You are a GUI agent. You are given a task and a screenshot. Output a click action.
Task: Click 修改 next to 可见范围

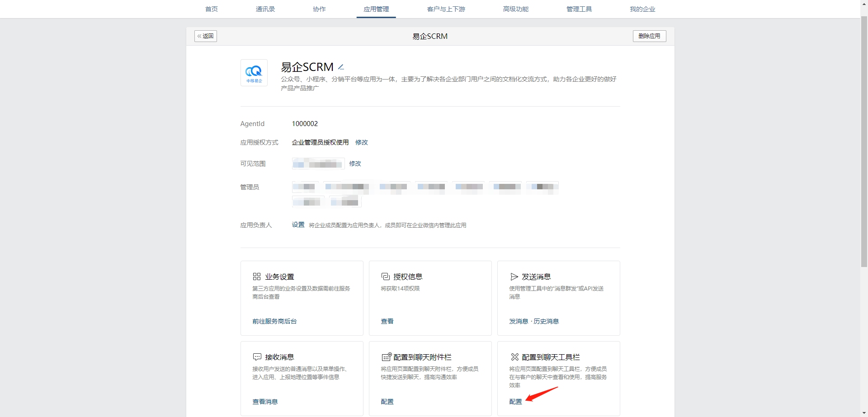(355, 164)
